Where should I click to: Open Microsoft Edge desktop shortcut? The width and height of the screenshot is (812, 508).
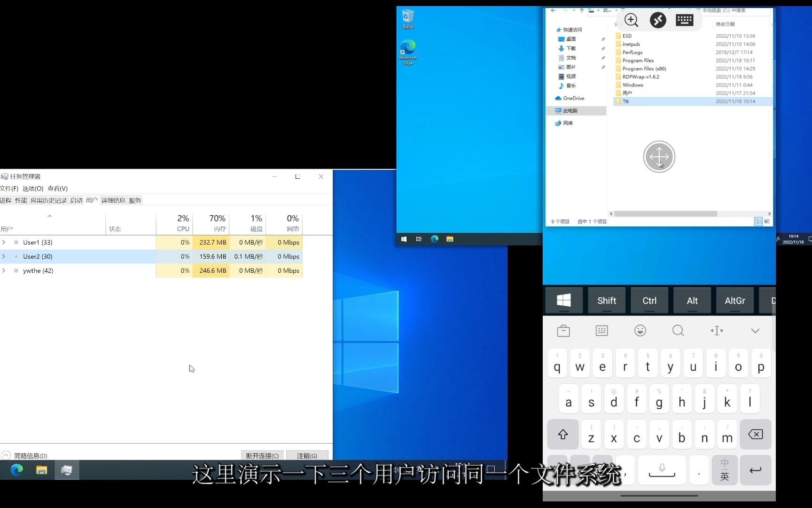408,52
